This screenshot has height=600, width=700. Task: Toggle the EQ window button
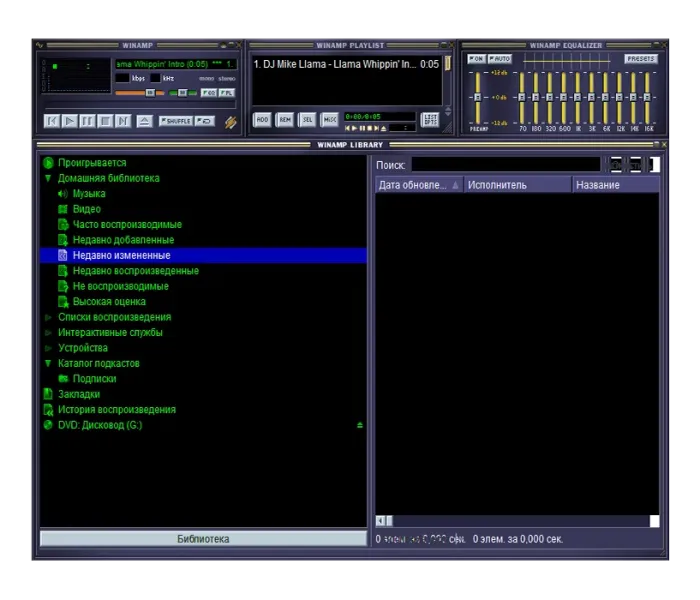point(209,93)
